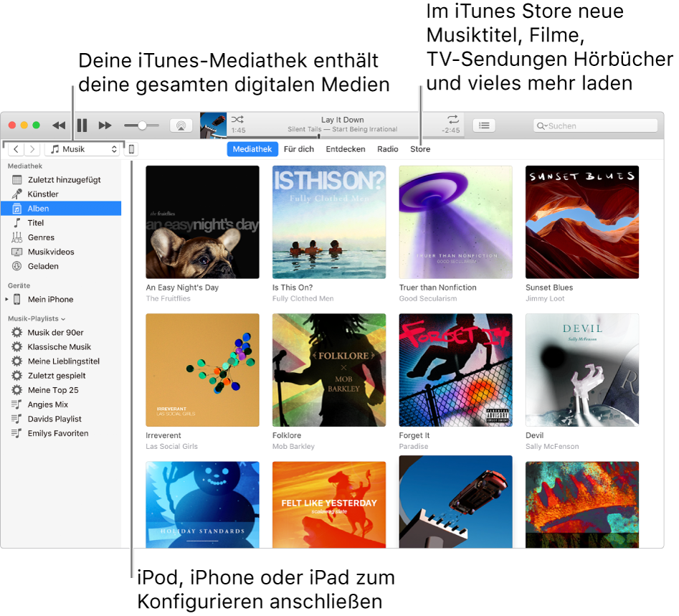Click the Mediathek sidebar section header
Image resolution: width=679 pixels, height=616 pixels.
pos(25,166)
